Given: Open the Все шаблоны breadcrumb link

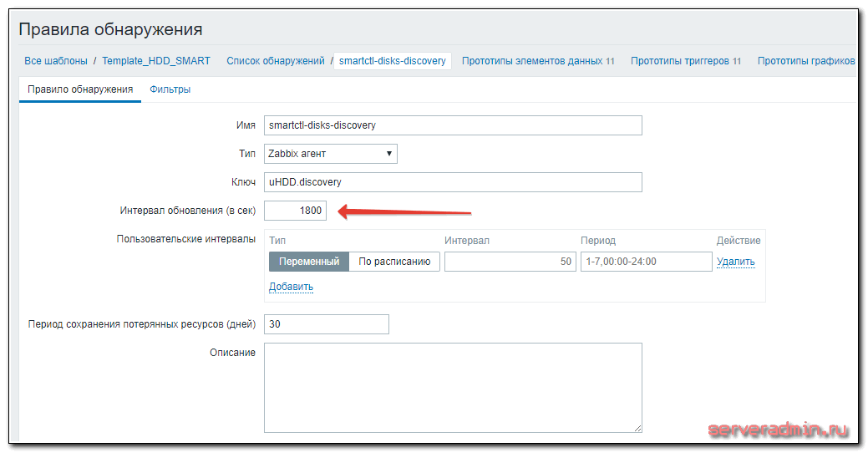Looking at the screenshot, I should [x=56, y=61].
